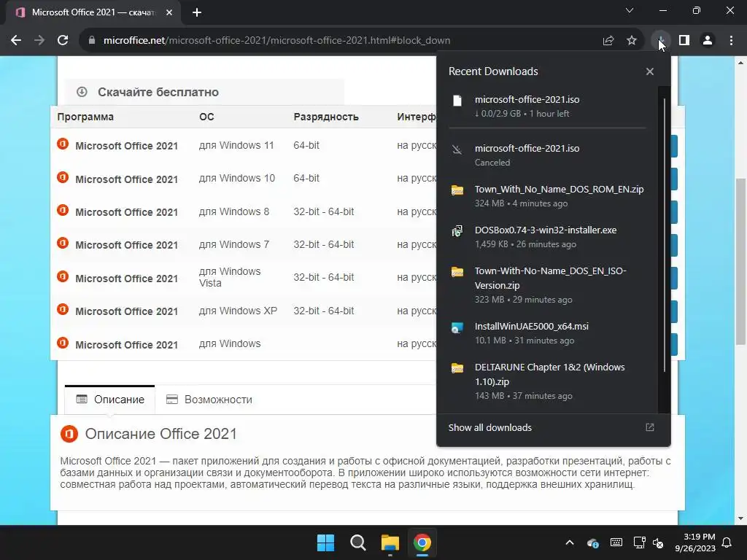
Task: Click file icon of downloading microsoft-office-2021.iso
Action: click(457, 101)
